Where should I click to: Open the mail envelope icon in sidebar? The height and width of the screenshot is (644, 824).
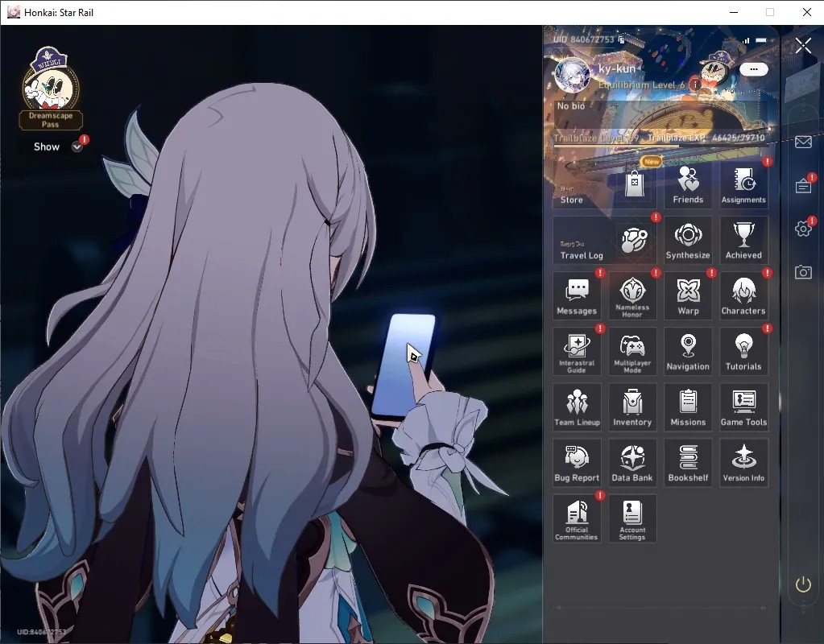click(803, 142)
